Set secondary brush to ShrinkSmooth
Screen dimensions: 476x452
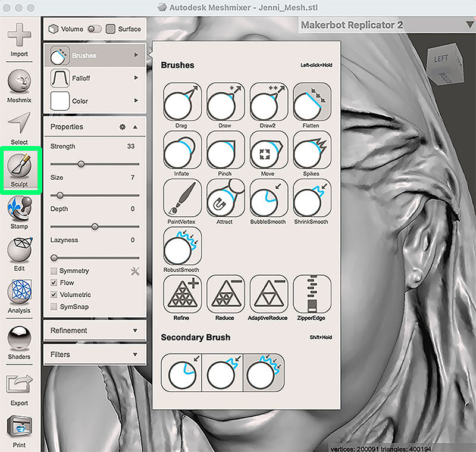pyautogui.click(x=222, y=372)
